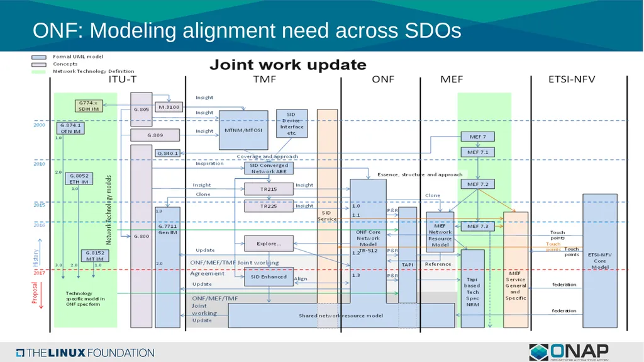Click the 'Inspiration' arrow label
Screen dimensions: 644x362
[x=209, y=163]
